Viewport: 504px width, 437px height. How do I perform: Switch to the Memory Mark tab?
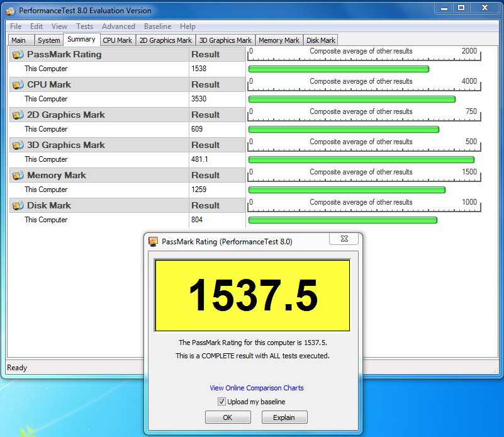click(279, 40)
